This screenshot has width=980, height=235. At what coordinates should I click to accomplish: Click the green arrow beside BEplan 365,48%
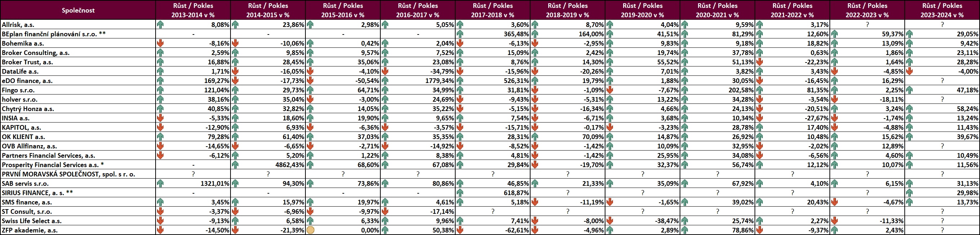pos(460,34)
